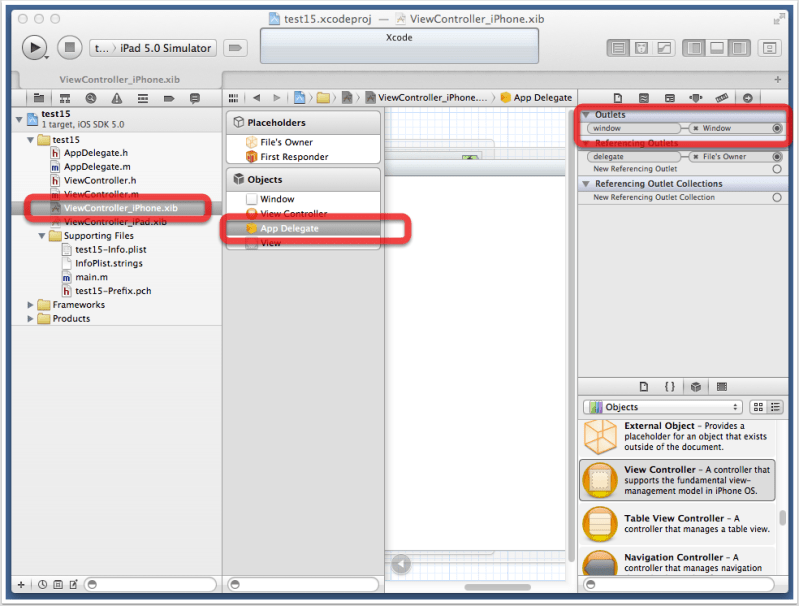Expand the Products group
The image size is (799, 606).
pyautogui.click(x=30, y=319)
